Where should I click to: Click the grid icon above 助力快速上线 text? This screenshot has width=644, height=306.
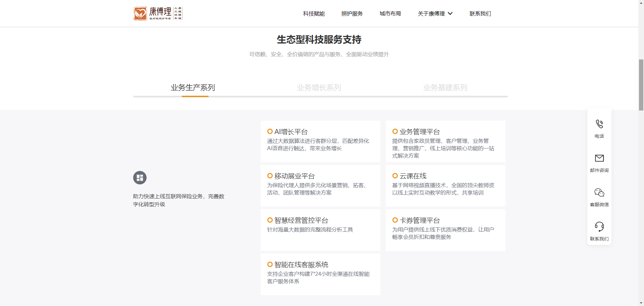tap(140, 178)
